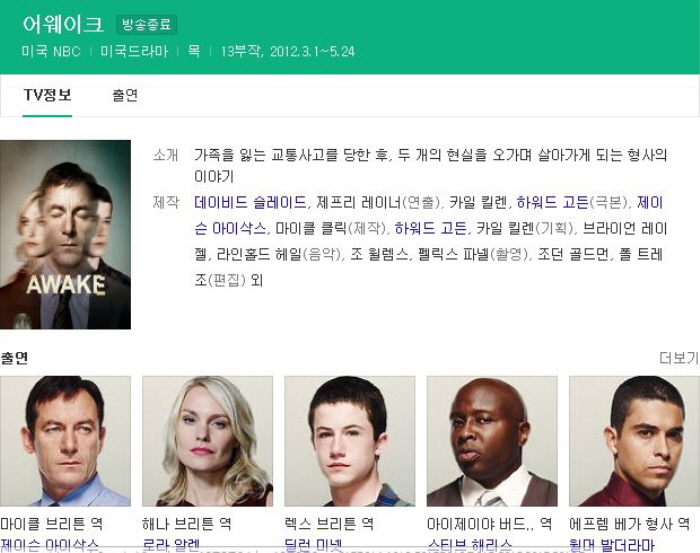Select 렉스 브리튼 actor photo

[350, 441]
